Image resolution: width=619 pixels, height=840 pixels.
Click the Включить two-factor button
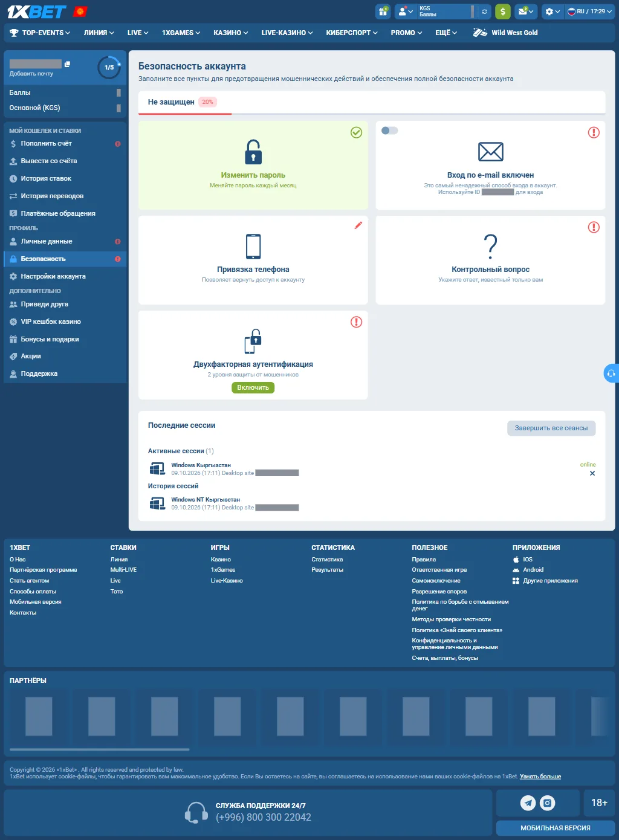pyautogui.click(x=253, y=388)
